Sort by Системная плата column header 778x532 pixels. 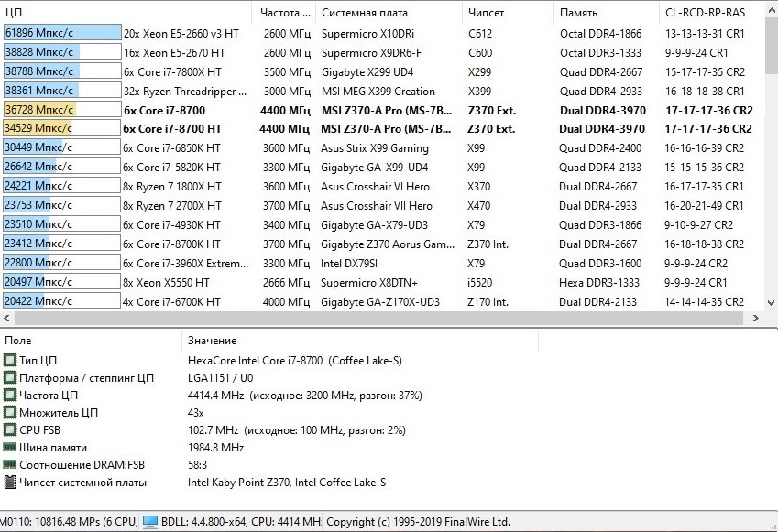[x=389, y=13]
